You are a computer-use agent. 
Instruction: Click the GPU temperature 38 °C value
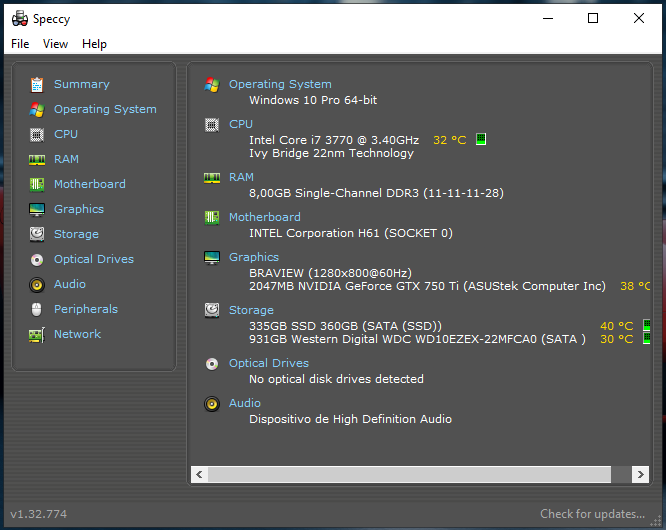tap(635, 286)
